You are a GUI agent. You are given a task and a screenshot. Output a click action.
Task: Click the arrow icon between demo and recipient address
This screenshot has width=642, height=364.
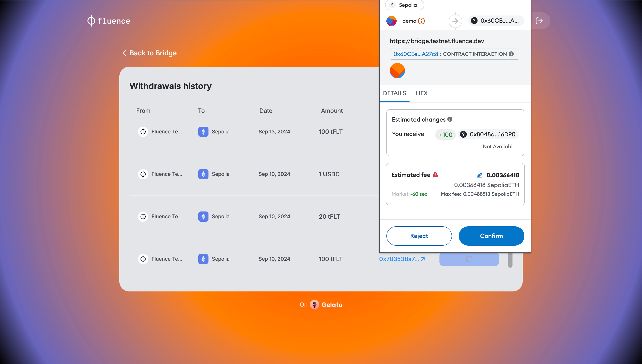[x=455, y=21]
